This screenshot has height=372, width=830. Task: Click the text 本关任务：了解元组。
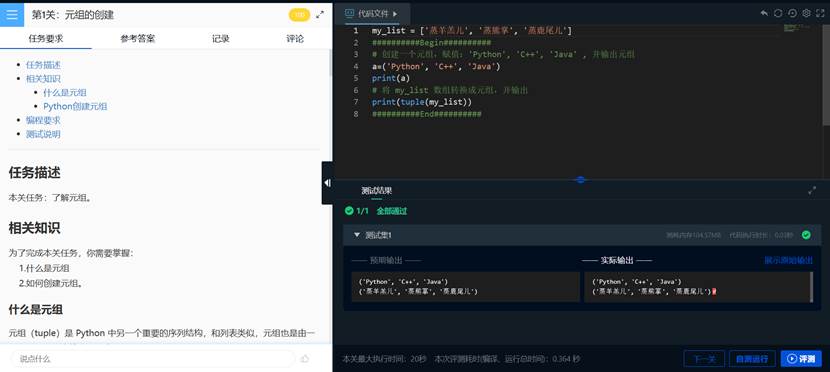(x=51, y=197)
